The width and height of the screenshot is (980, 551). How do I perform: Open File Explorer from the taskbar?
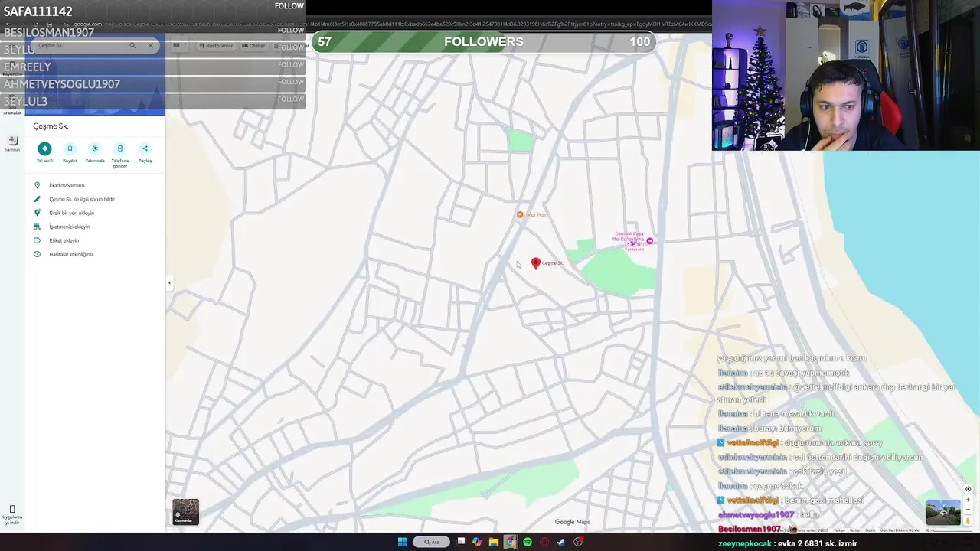pyautogui.click(x=494, y=542)
